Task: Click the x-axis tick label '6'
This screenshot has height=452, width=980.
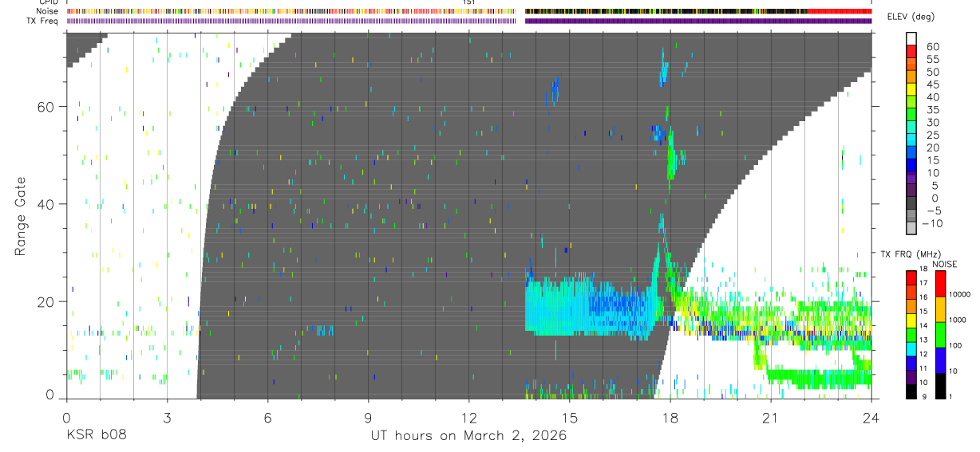Action: click(x=267, y=417)
